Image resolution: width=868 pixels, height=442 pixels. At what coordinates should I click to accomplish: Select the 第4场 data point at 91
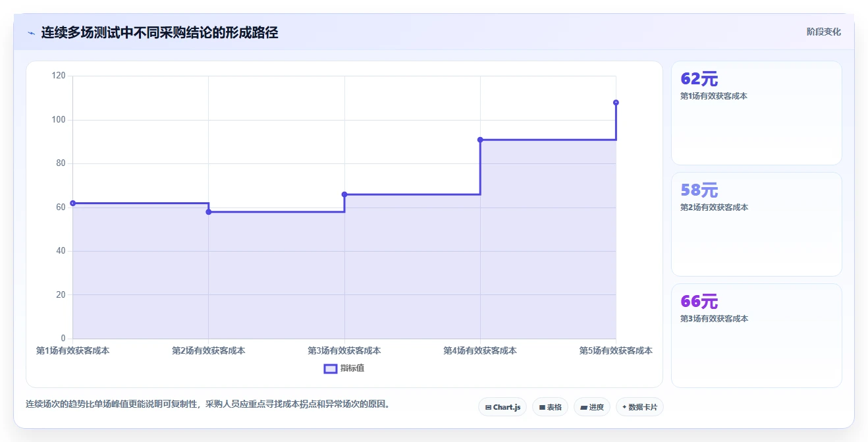point(480,140)
